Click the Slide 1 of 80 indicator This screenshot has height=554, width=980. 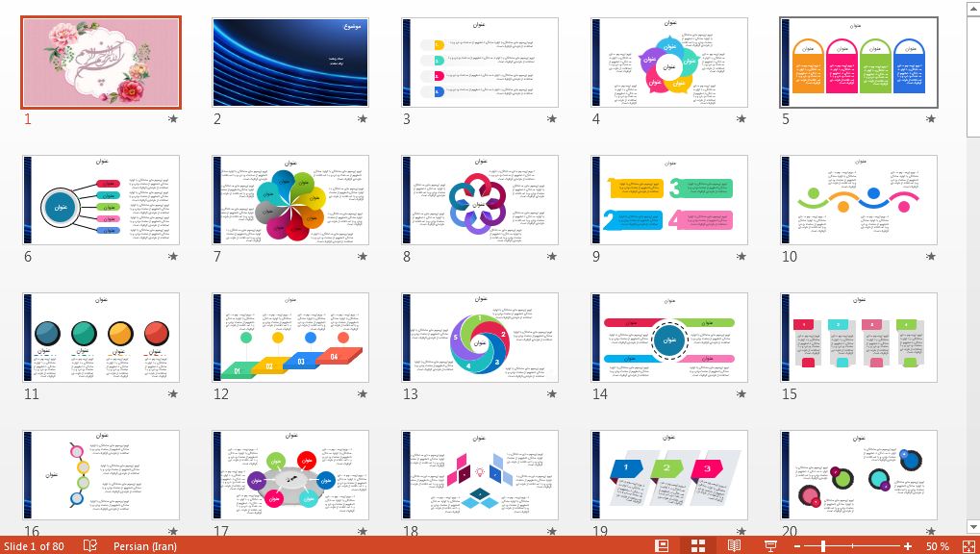point(35,546)
